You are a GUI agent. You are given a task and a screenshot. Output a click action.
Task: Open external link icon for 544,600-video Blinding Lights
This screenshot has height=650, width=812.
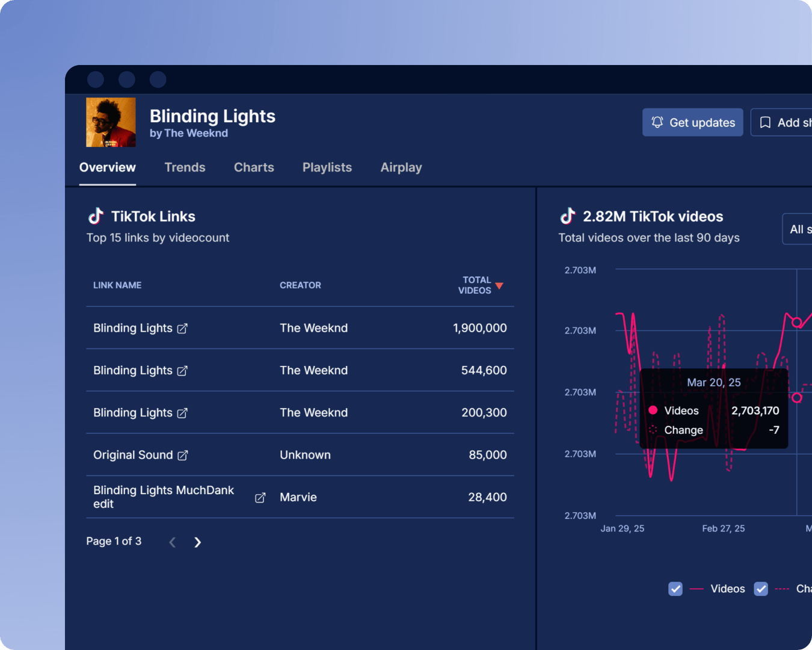182,371
